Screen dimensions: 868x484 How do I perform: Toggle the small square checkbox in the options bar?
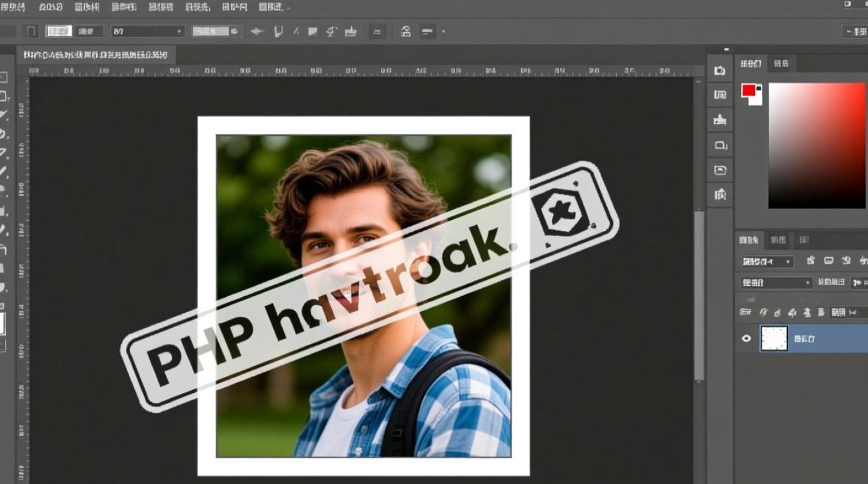32,31
